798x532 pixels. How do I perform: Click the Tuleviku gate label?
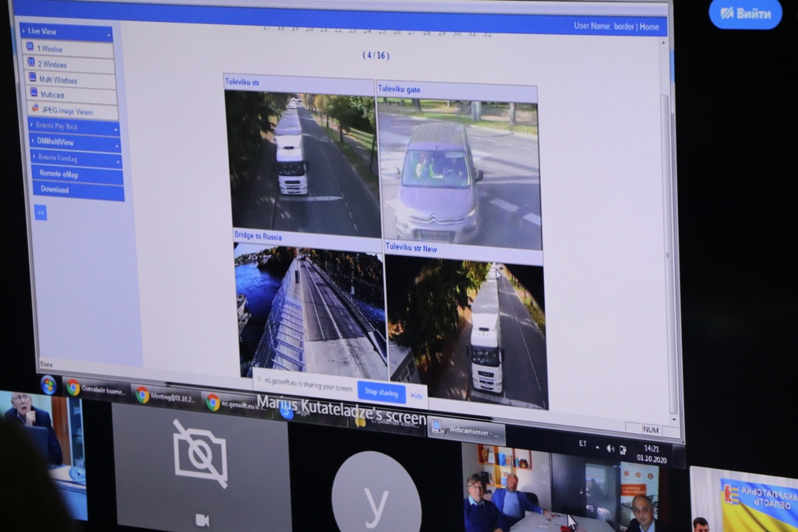coord(399,89)
